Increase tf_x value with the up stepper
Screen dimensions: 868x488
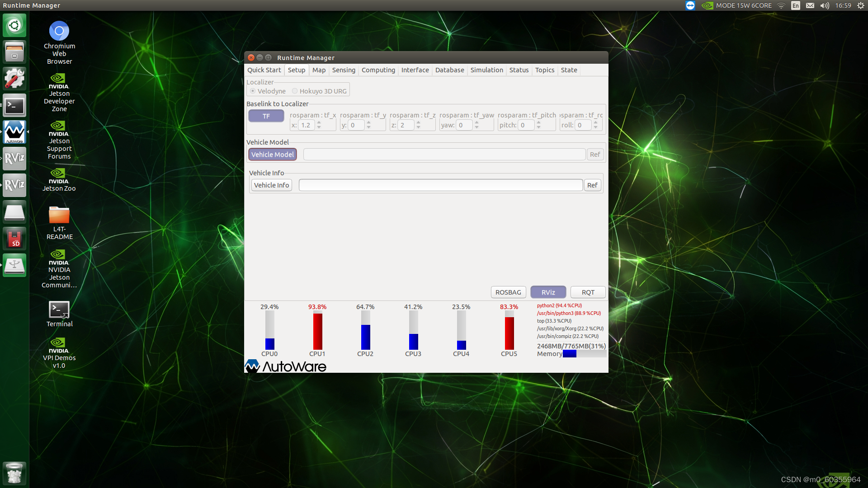click(x=319, y=122)
